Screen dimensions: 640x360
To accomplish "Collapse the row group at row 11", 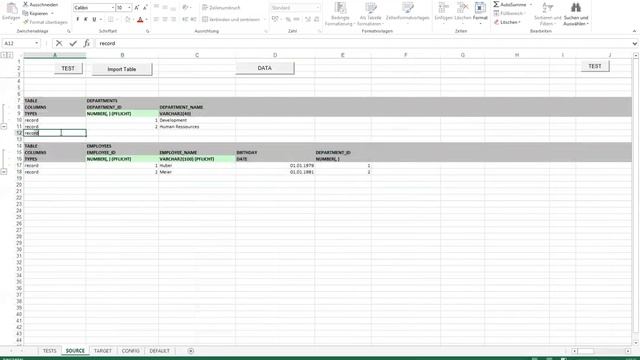I will tap(4, 127).
